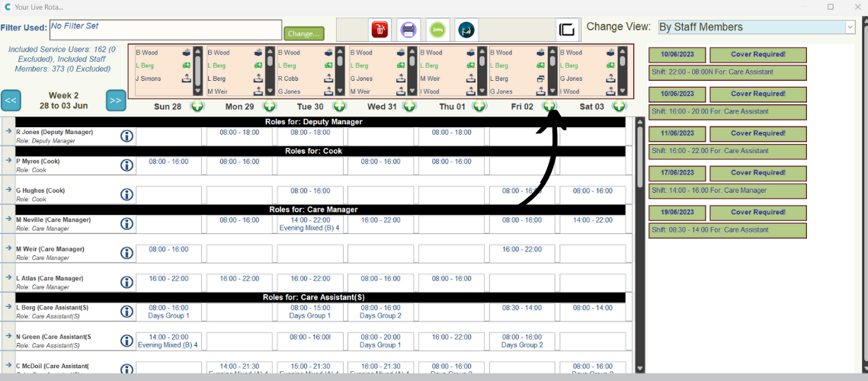
Task: View info for M Weir (Care Manager)
Action: tap(127, 253)
